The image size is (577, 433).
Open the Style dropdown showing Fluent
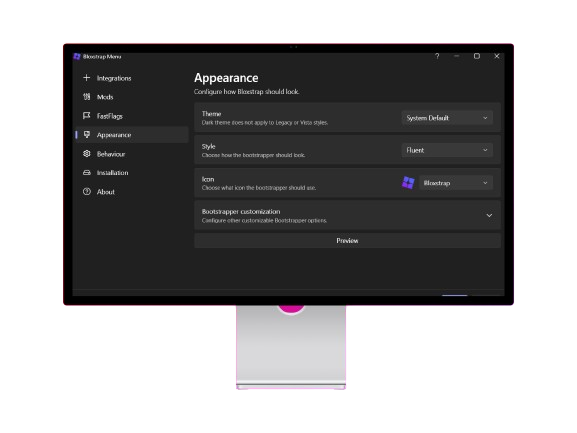pos(447,150)
